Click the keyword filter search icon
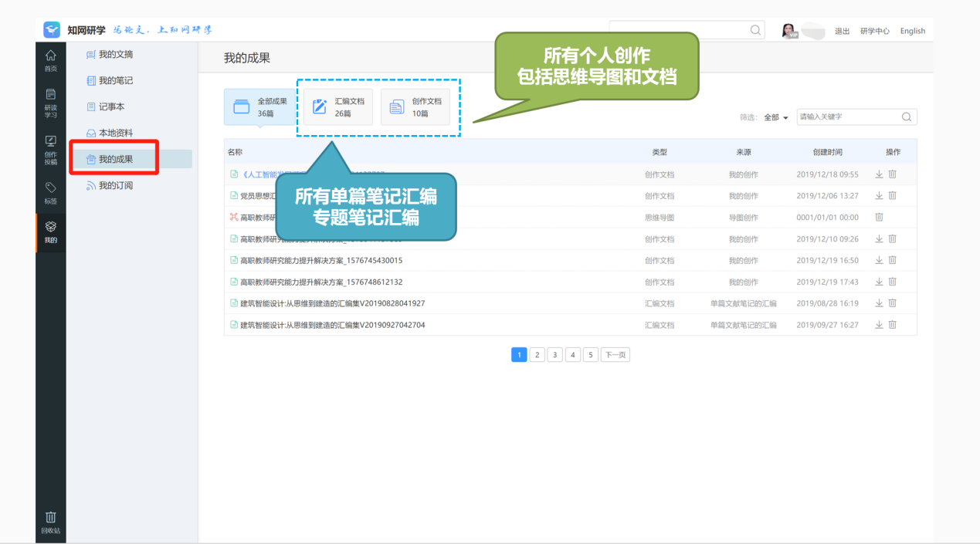Image resolution: width=980 pixels, height=544 pixels. coord(907,117)
